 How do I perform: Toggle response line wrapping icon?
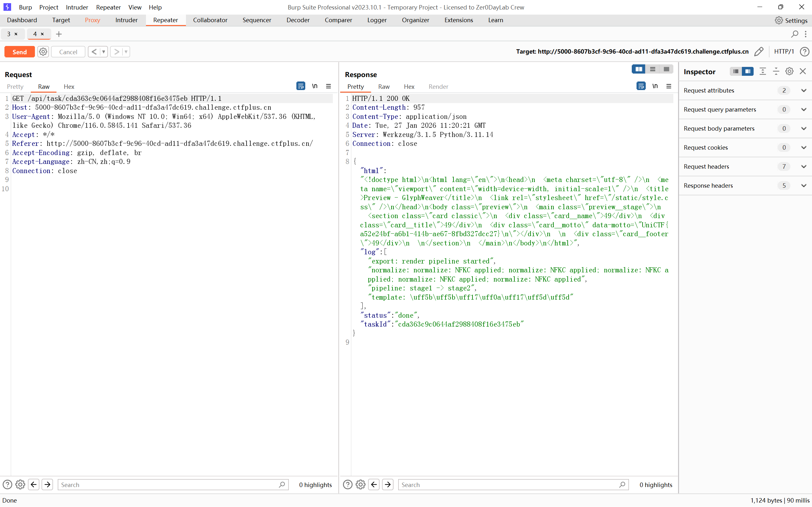(x=641, y=86)
